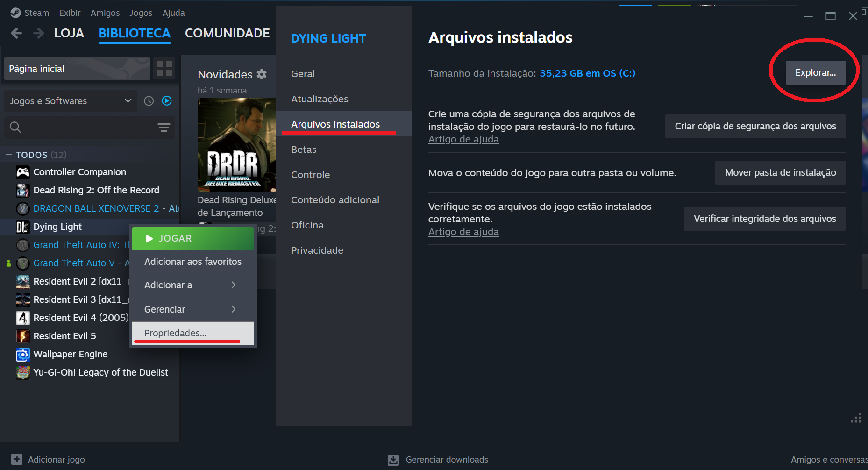
Task: Click the Yu-Gi-Oh! Legacy of the Duelist icon
Action: (x=23, y=373)
